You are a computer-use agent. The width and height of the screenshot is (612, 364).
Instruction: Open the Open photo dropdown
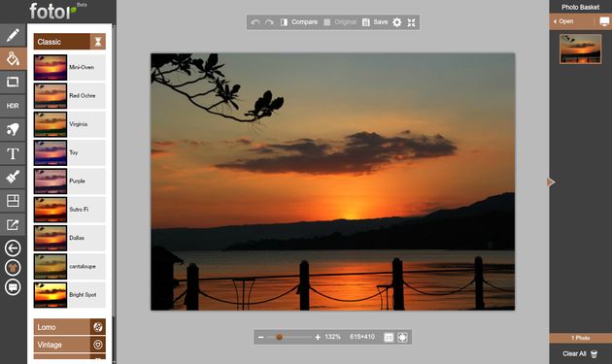(x=564, y=21)
